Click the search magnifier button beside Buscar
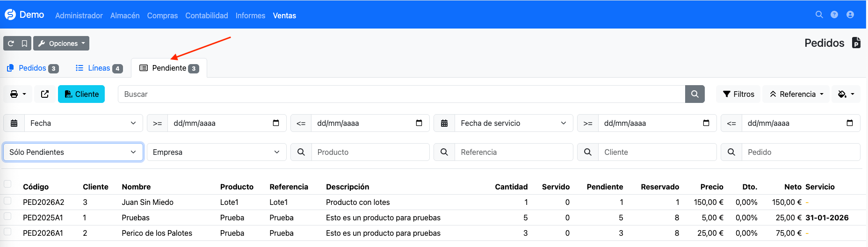This screenshot has width=868, height=247. [x=694, y=94]
